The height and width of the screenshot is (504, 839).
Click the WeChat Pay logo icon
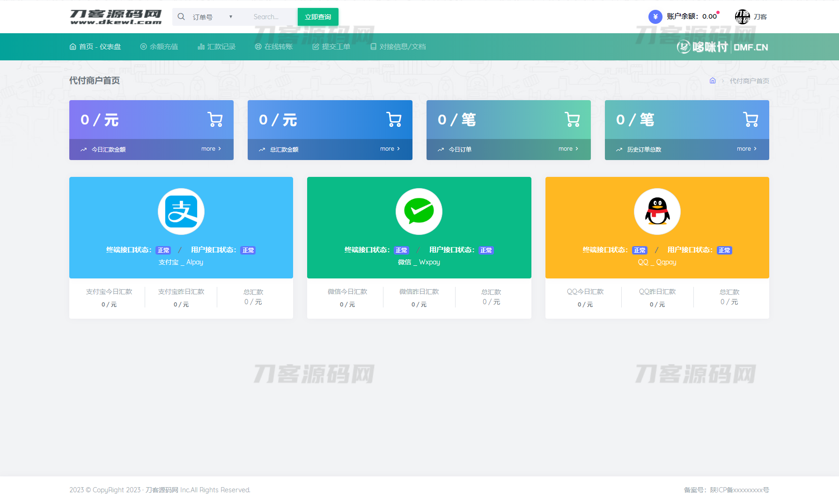click(419, 212)
